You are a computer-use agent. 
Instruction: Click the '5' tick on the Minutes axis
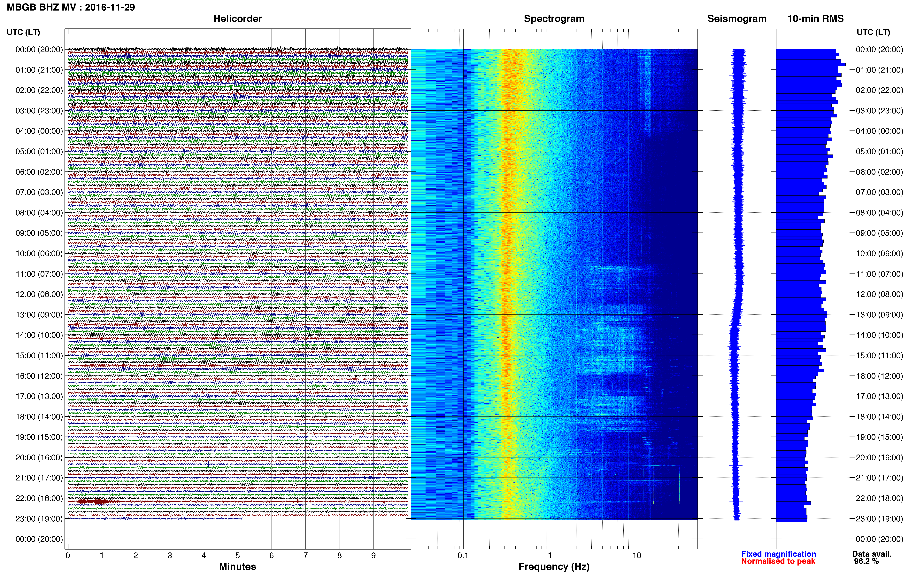pos(238,555)
